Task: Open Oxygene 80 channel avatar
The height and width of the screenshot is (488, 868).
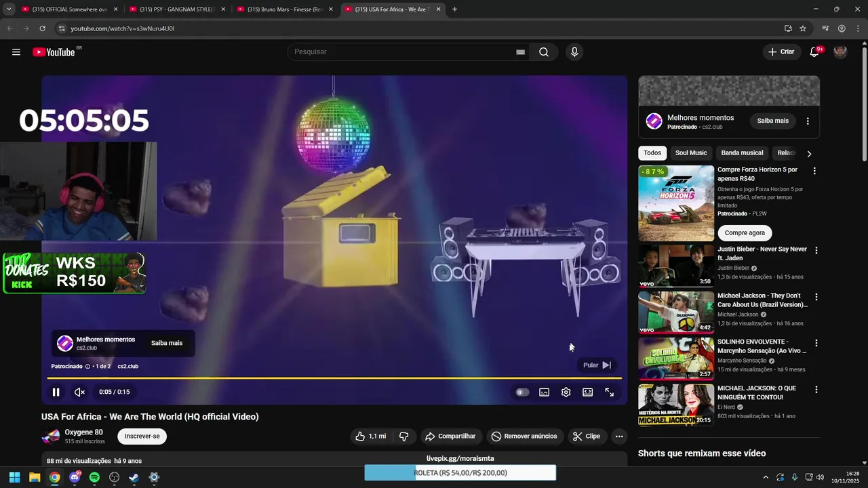Action: 51,436
